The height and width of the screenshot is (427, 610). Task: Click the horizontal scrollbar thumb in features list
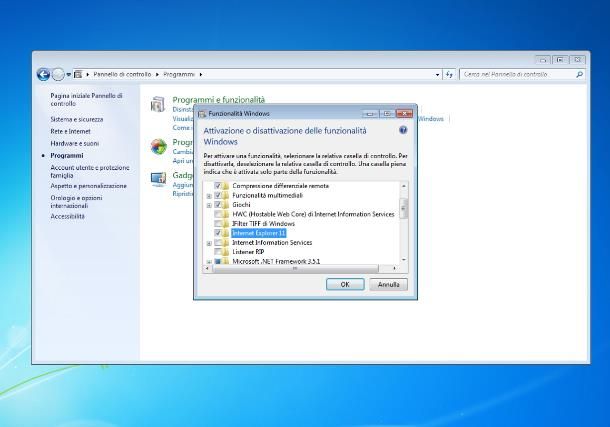(295, 268)
